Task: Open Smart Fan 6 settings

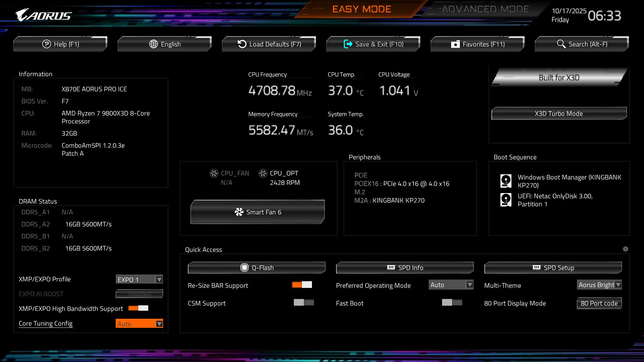Action: (x=257, y=212)
